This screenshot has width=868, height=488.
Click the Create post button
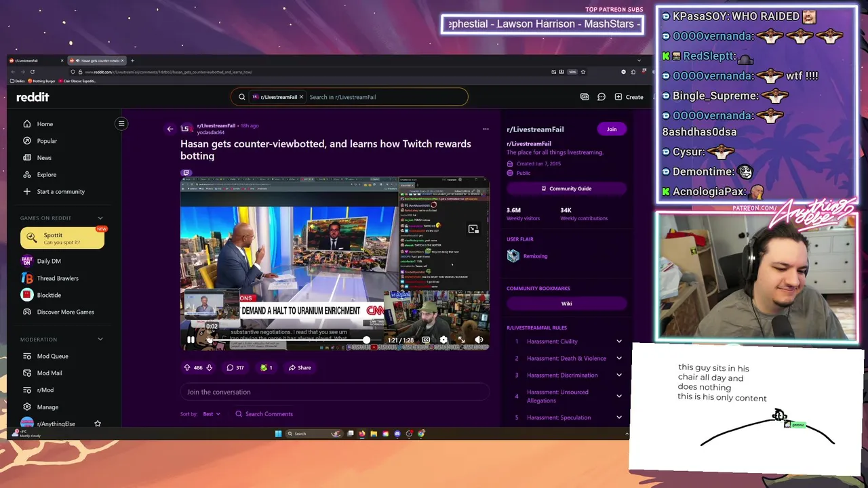629,97
